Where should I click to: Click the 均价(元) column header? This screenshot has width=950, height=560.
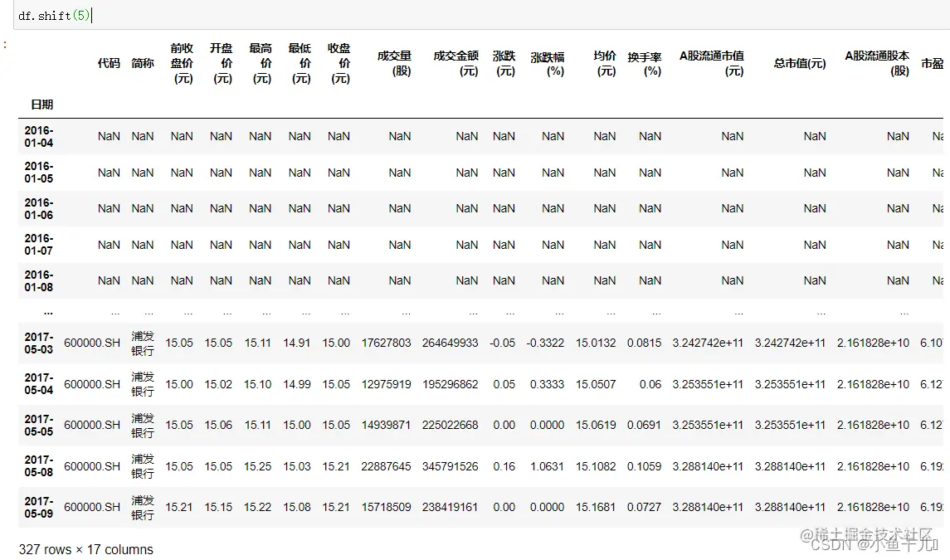click(x=605, y=63)
